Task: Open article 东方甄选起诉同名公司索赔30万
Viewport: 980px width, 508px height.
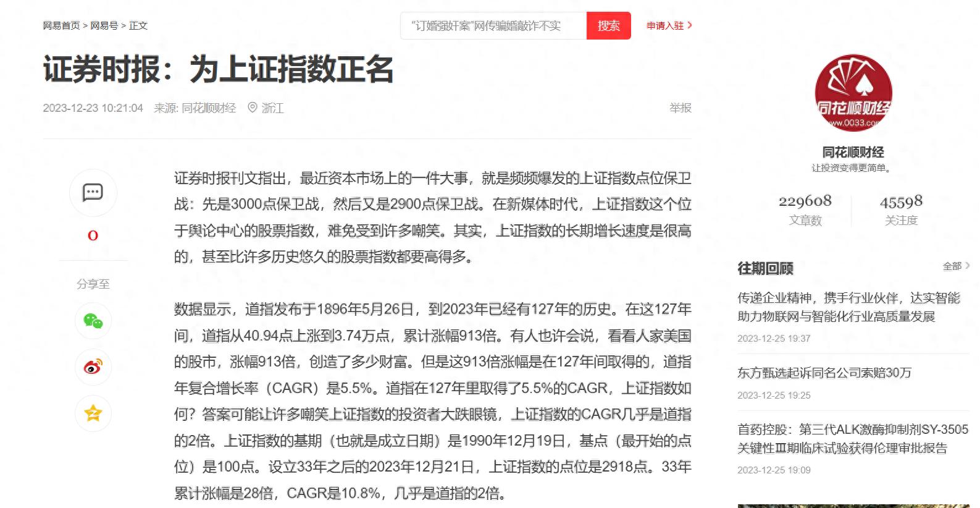Action: click(824, 373)
